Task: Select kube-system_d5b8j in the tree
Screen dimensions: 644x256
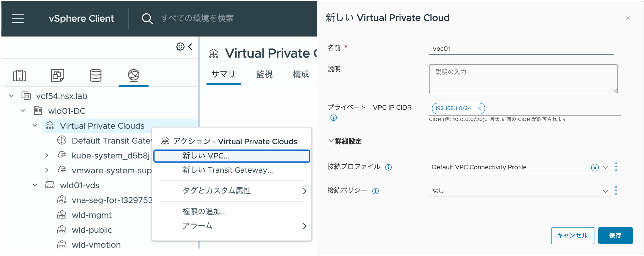Action: tap(111, 156)
